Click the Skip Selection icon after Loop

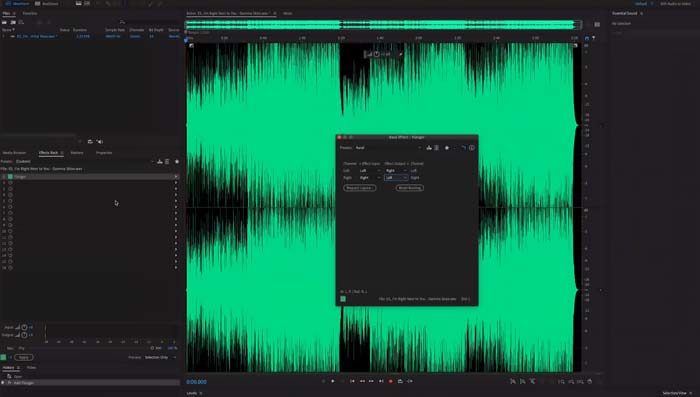(410, 381)
